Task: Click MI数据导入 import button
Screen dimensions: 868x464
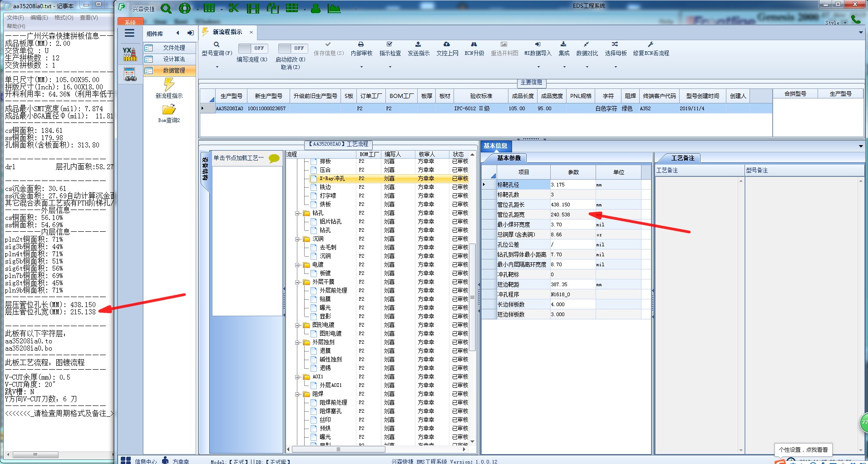Action: pyautogui.click(x=538, y=49)
